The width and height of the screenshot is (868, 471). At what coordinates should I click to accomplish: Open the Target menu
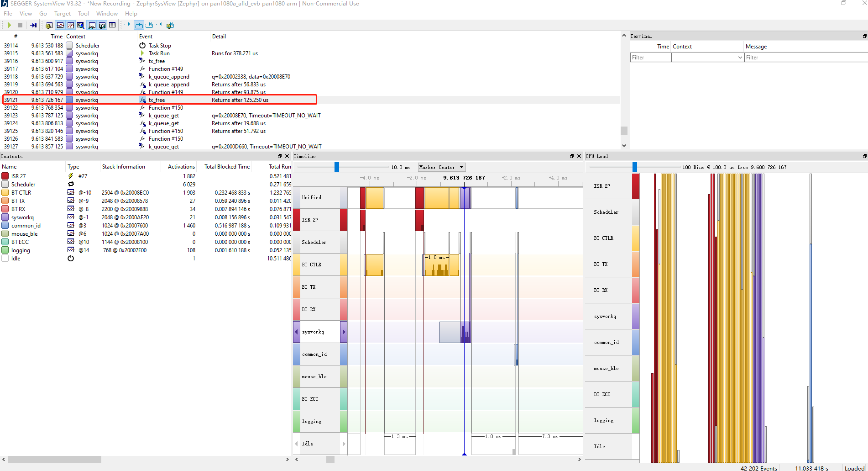point(63,14)
